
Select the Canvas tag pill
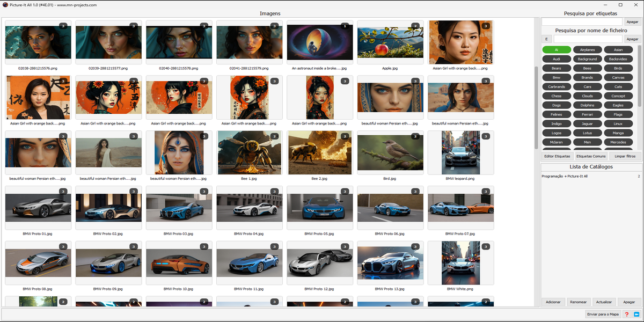(x=618, y=77)
